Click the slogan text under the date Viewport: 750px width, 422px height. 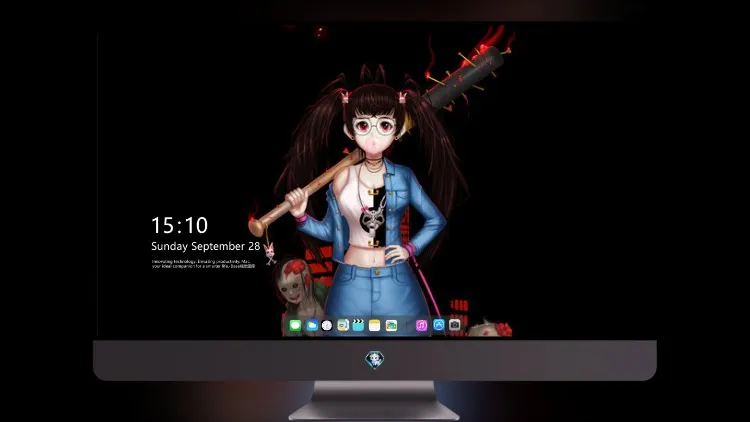(203, 264)
